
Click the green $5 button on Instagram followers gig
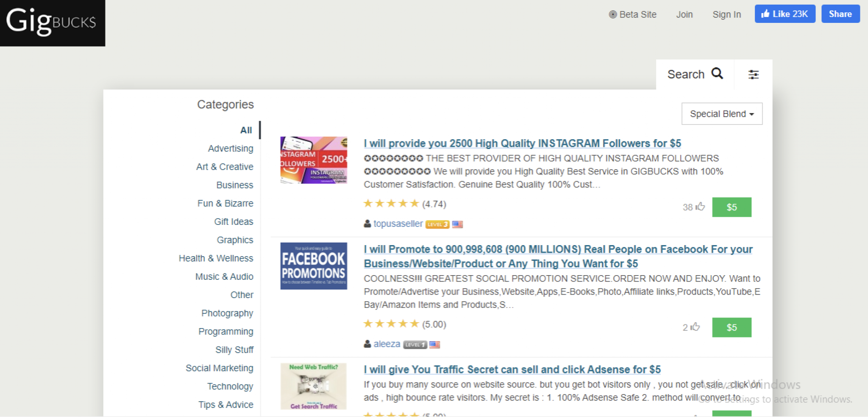pos(732,207)
